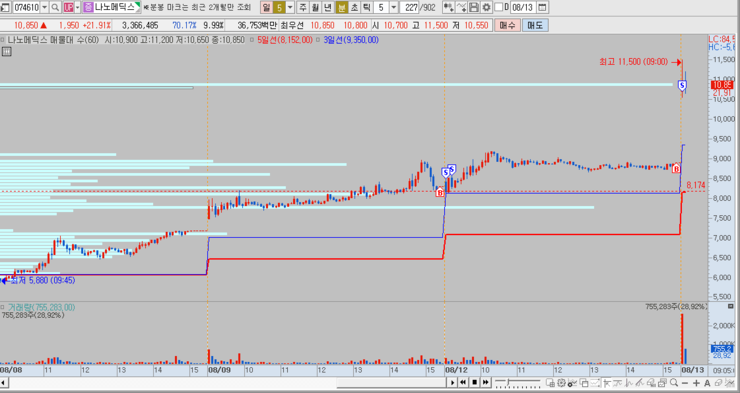Click the add line overlay toolbar icon
Viewport: 740px width, 393px height.
pos(462,7)
